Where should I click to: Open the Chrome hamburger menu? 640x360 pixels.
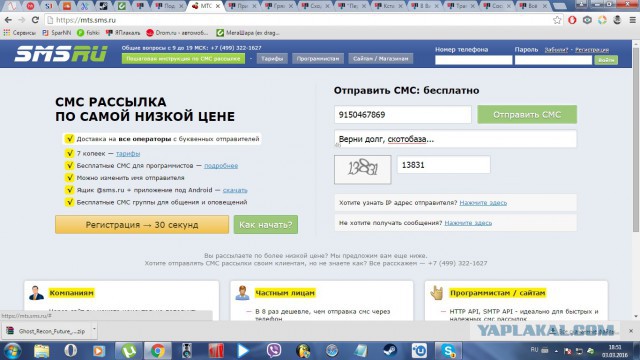[632, 20]
